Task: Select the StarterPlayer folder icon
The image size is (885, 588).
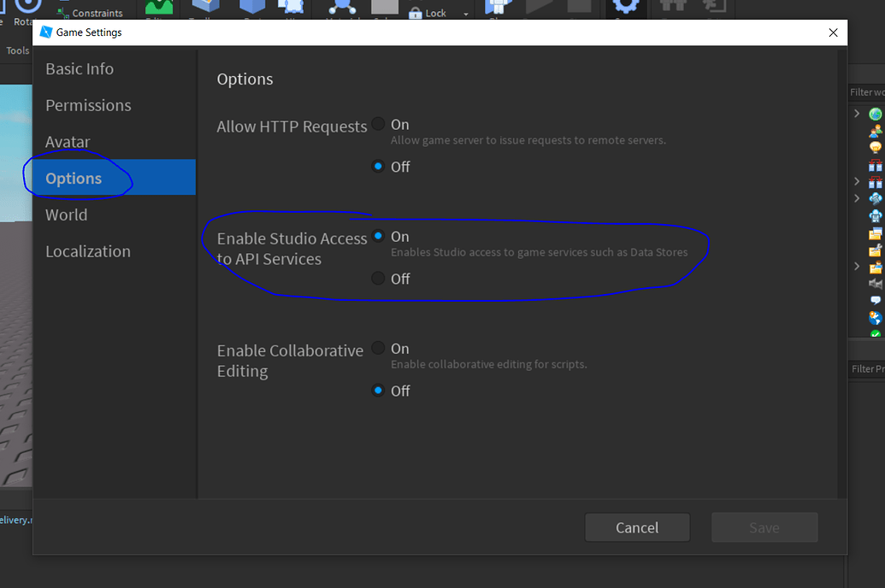Action: click(x=876, y=267)
